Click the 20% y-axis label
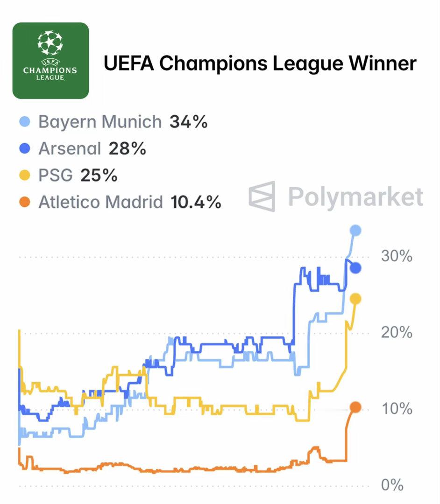This screenshot has height=504, width=440. click(x=397, y=333)
